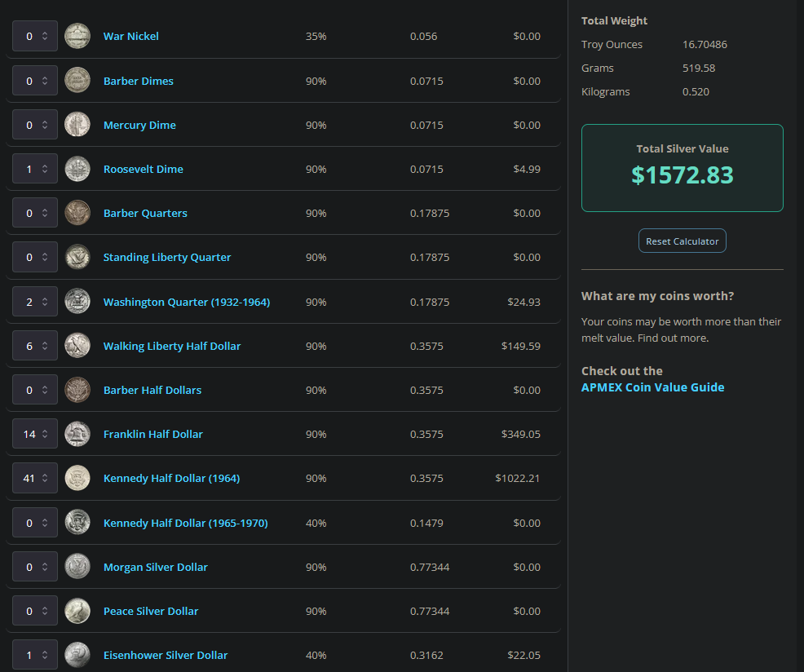Select the 519.58 grams value

click(x=698, y=68)
